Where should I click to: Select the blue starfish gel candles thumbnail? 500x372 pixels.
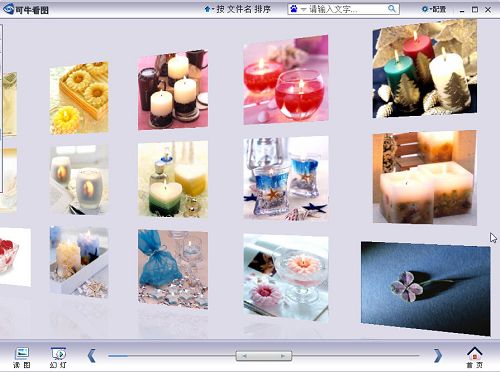(286, 178)
